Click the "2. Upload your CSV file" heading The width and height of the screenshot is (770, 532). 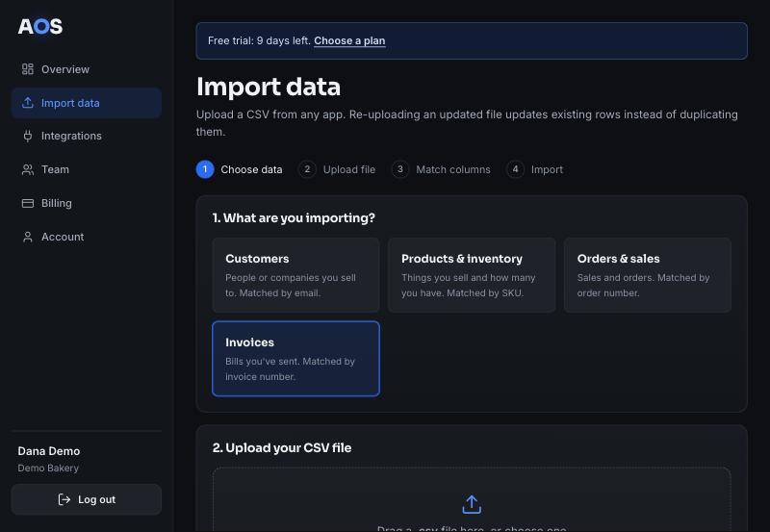click(282, 448)
